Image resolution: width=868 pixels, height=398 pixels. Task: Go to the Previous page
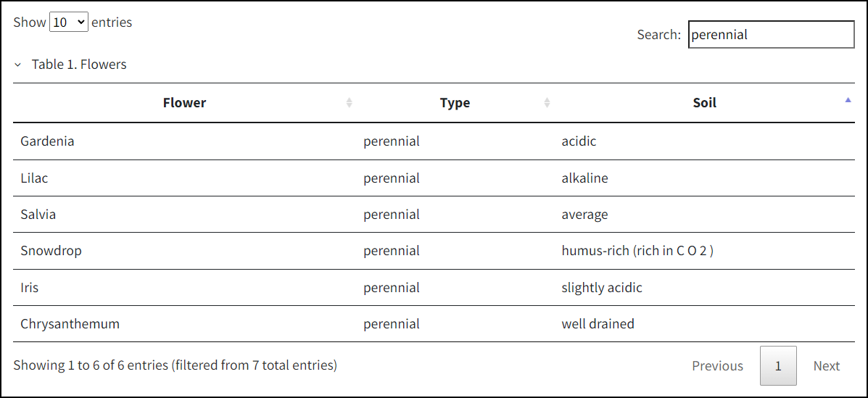717,366
